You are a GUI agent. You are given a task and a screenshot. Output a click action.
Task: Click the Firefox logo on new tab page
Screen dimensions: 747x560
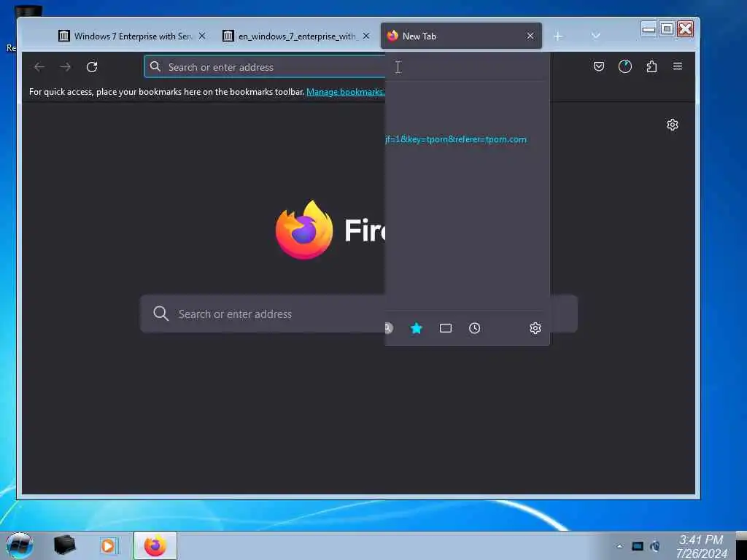[x=304, y=230]
